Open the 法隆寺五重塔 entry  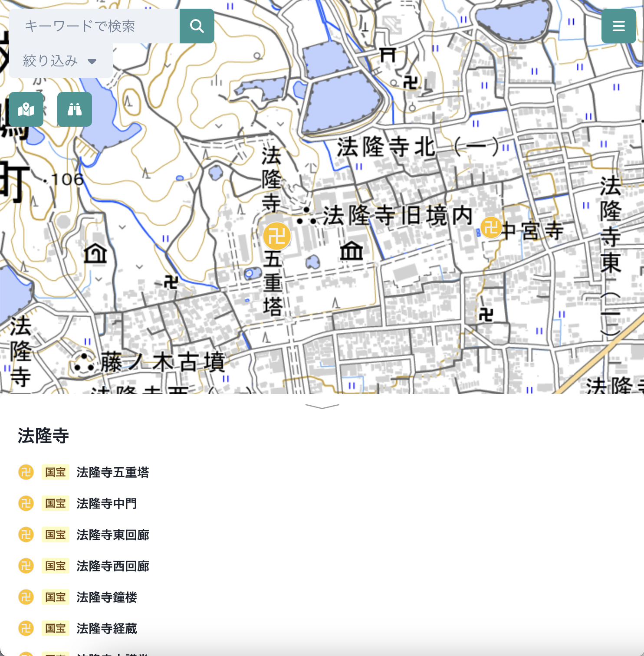[112, 472]
